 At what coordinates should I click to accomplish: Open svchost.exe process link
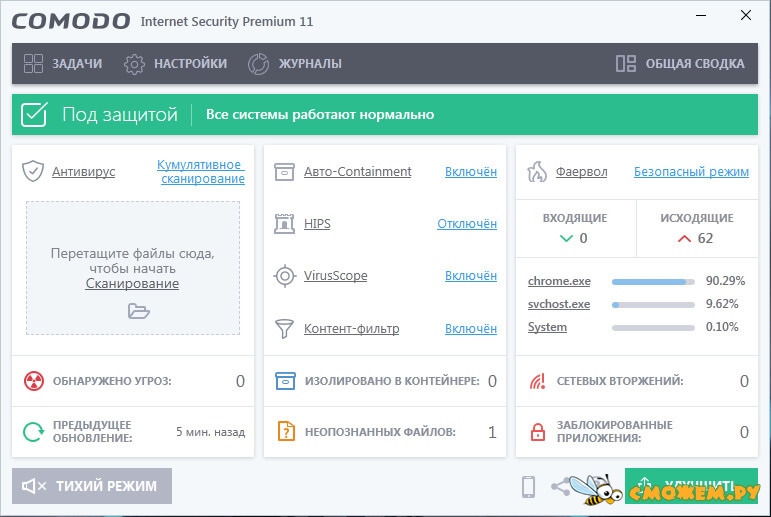[559, 304]
